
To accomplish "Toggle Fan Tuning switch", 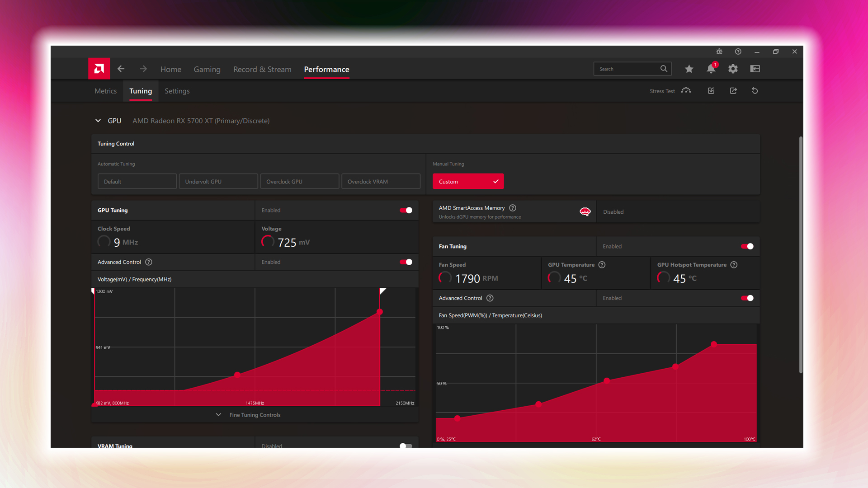I will (x=747, y=246).
